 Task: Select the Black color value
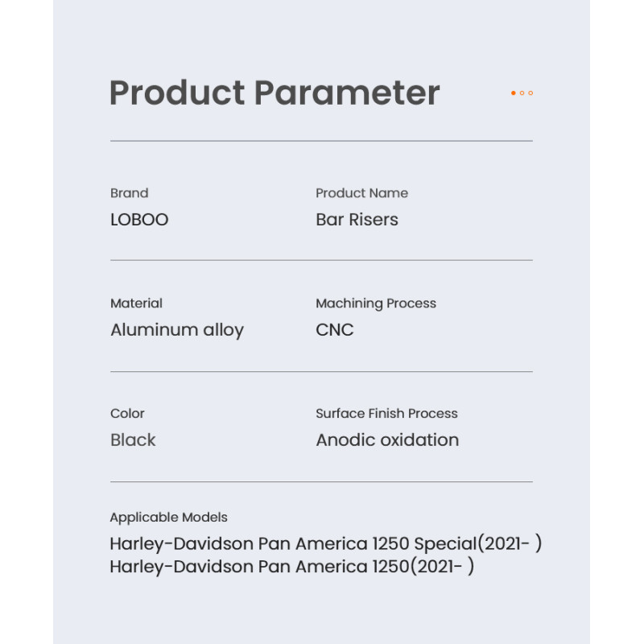(133, 440)
